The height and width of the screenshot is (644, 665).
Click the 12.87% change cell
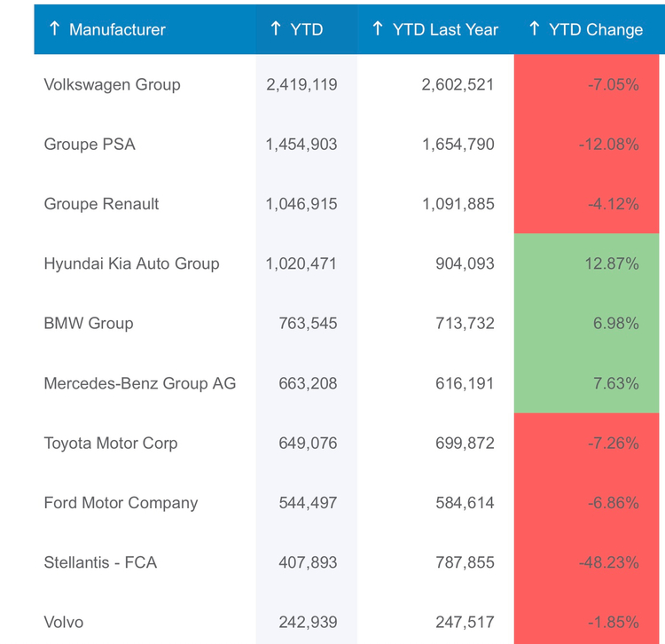click(x=587, y=263)
